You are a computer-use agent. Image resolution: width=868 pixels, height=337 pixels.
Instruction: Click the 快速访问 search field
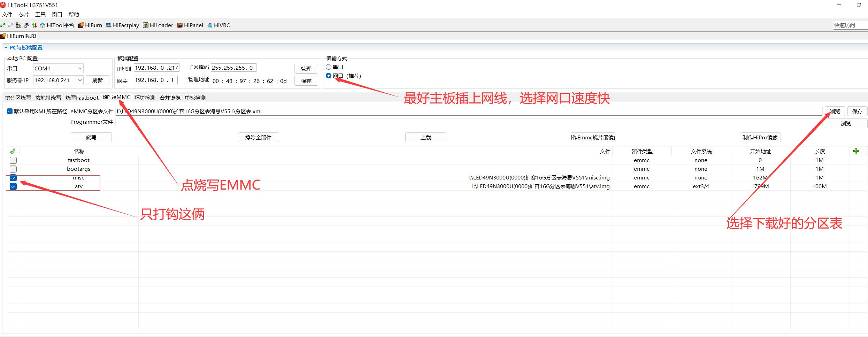pos(850,25)
